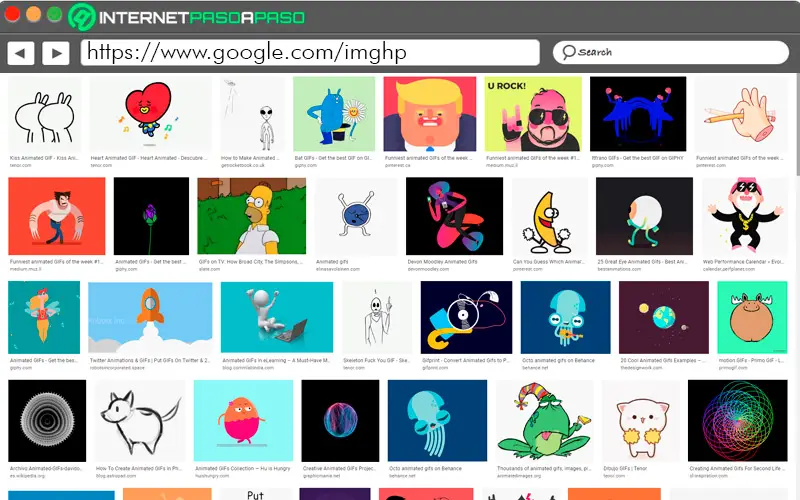Focus the google.com/imghp address bar

point(310,53)
